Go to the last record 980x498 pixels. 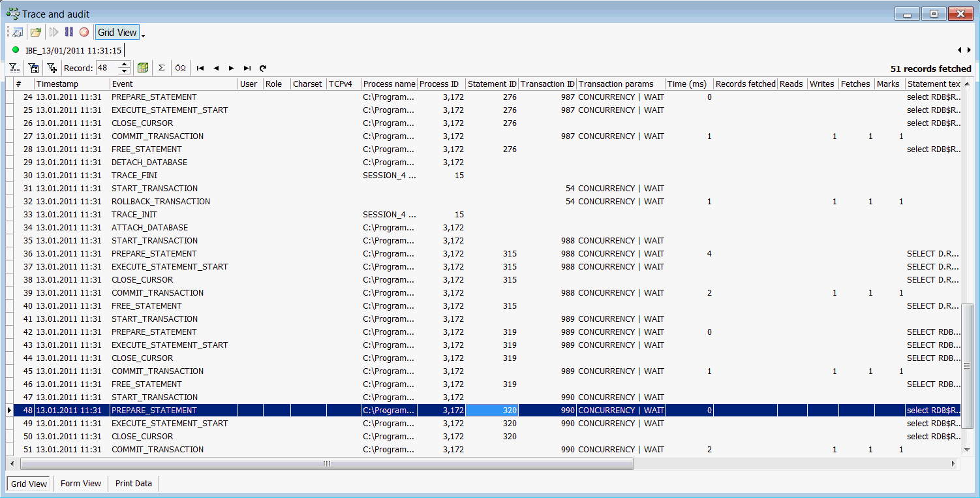tap(247, 68)
